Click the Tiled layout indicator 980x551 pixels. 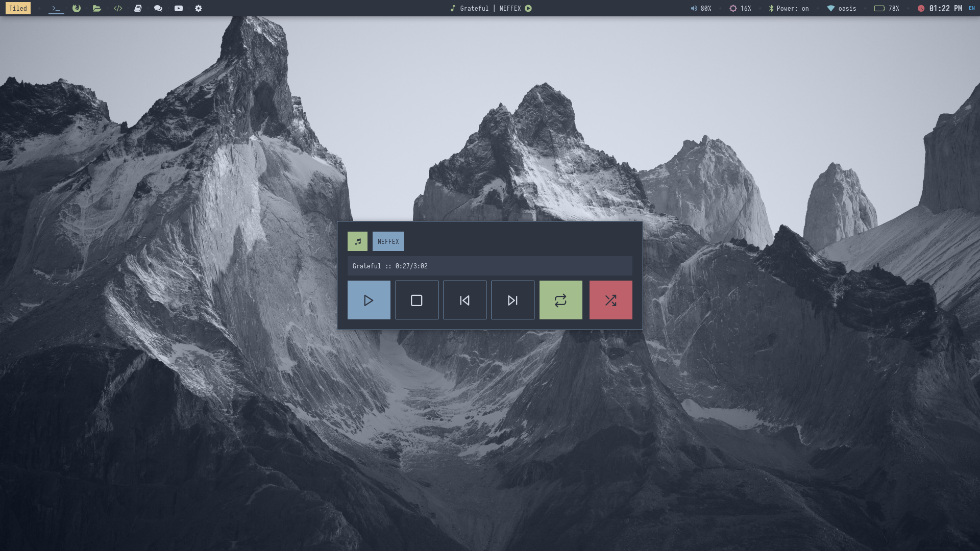point(18,8)
